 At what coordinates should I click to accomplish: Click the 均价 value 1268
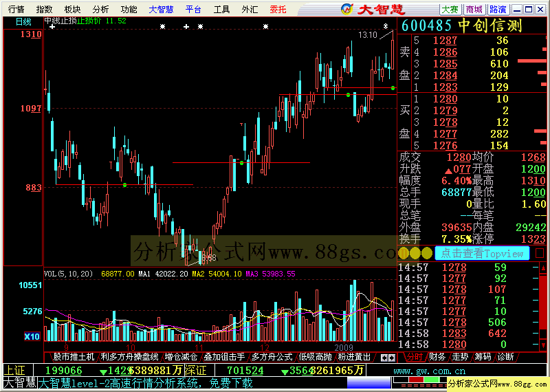533,157
